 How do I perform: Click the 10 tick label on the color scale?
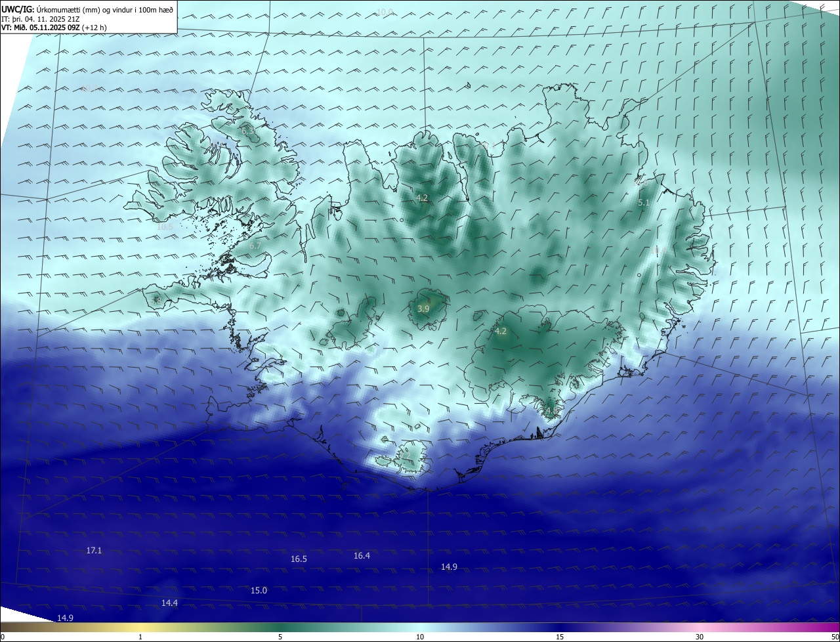click(420, 637)
